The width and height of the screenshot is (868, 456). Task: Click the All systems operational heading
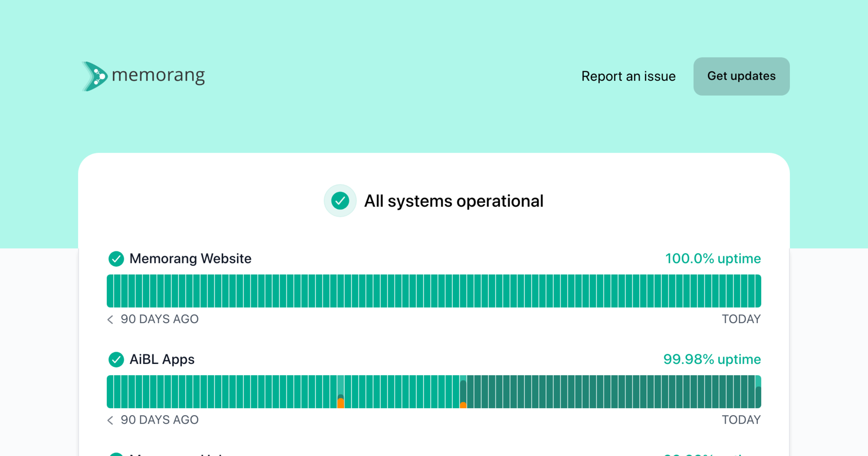tap(454, 201)
